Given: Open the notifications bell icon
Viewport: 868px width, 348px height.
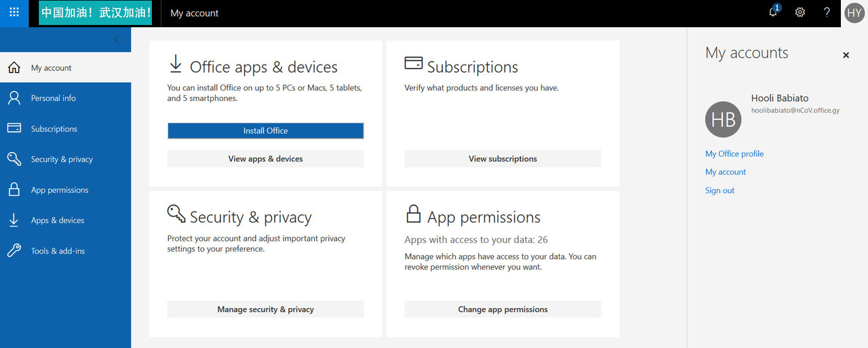Looking at the screenshot, I should pos(774,12).
